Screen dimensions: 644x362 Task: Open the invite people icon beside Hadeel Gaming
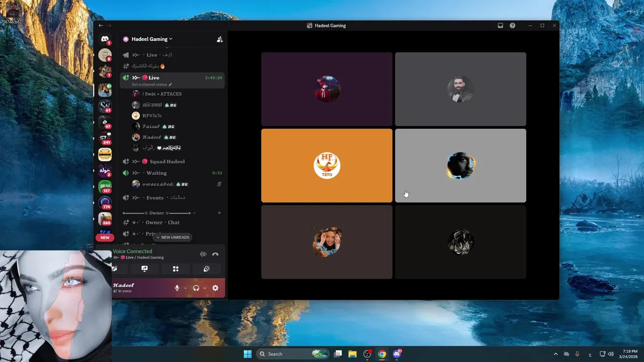point(220,39)
